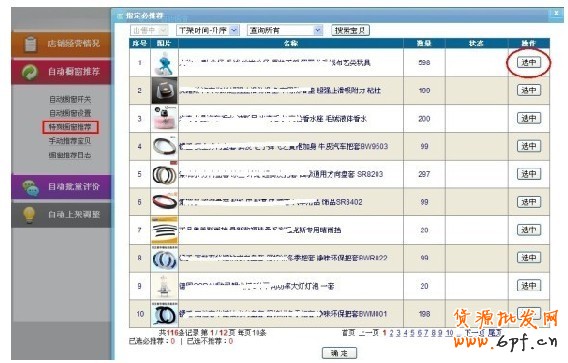Open 自动橱窗开关 in the sidebar
The width and height of the screenshot is (568, 363).
tap(70, 99)
